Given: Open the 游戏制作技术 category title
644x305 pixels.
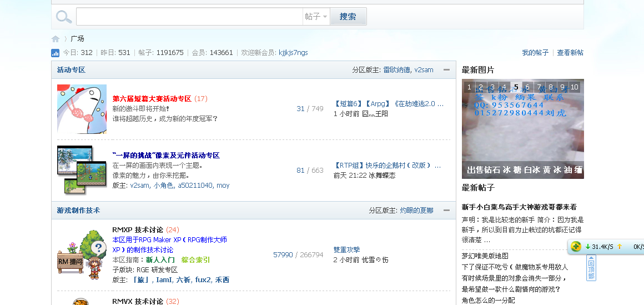Looking at the screenshot, I should tap(78, 211).
